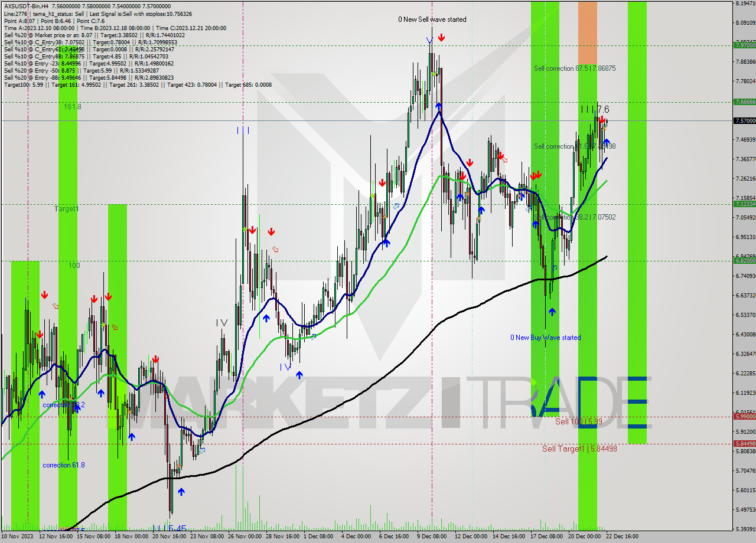Click the 'I I I 7.6' wave label

595,109
